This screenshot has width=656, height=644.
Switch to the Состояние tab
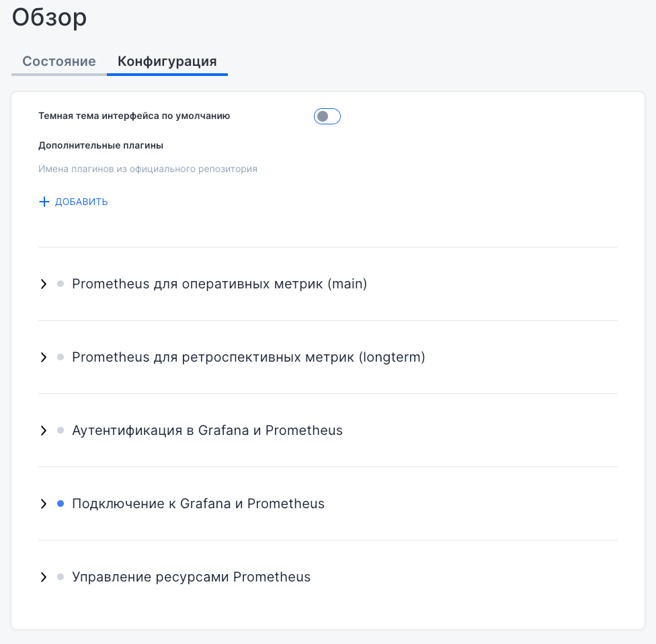[x=59, y=62]
